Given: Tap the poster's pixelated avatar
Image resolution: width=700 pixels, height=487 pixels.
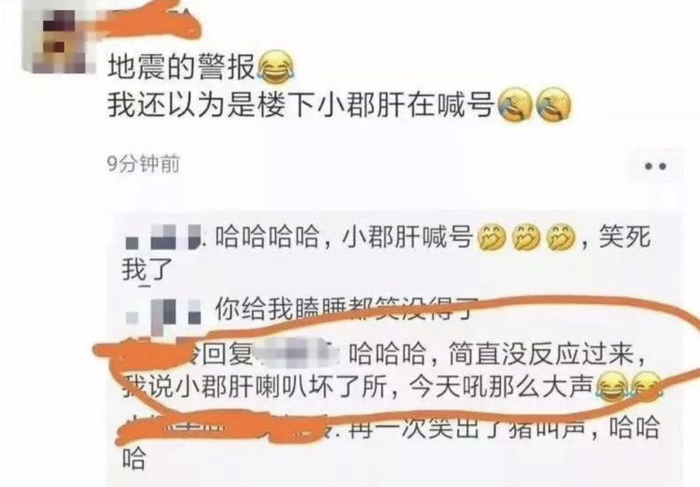Looking at the screenshot, I should (58, 37).
